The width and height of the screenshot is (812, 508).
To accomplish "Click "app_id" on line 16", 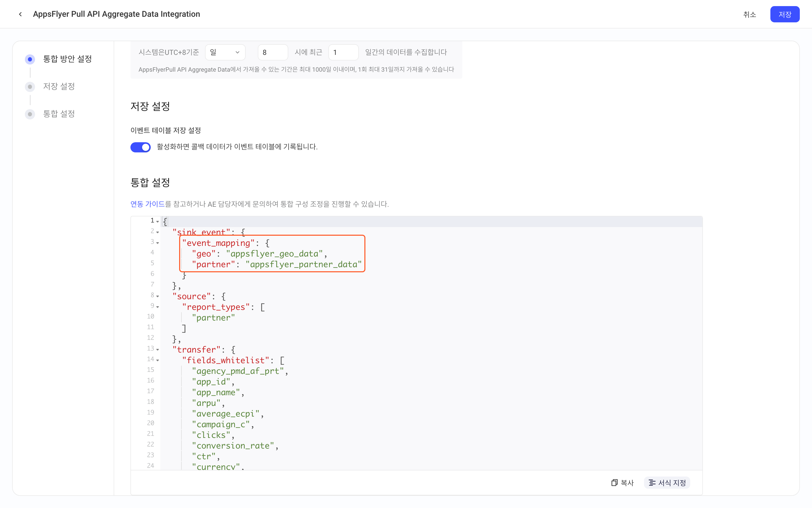I will coord(211,382).
